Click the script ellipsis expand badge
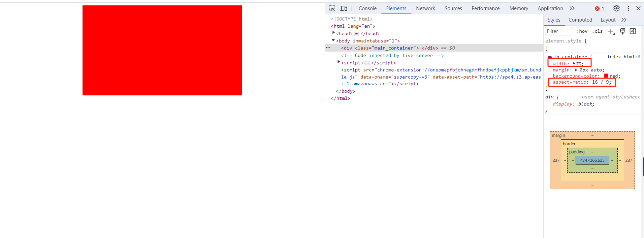Screen dimensions: 644x238 (x=367, y=63)
